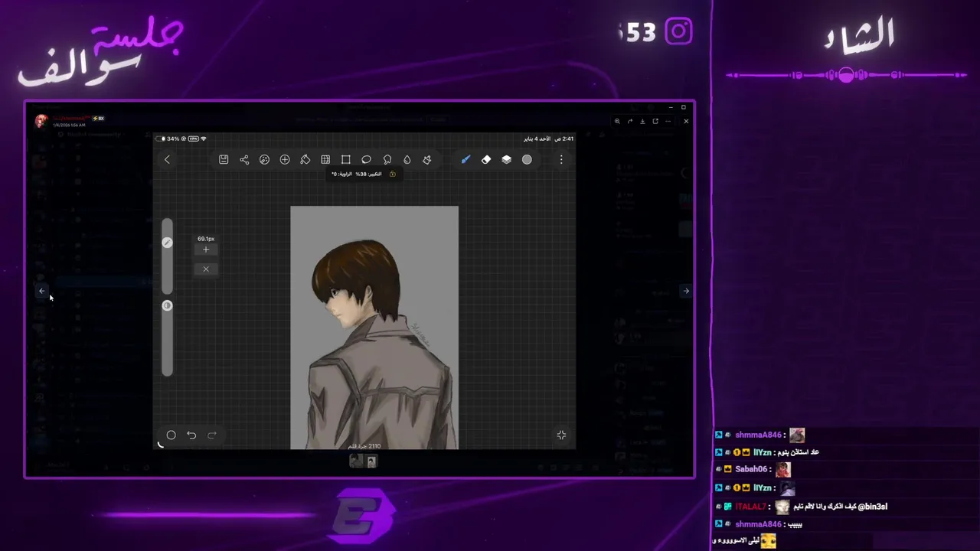980x551 pixels.
Task: Go to previous image with left arrow
Action: [41, 291]
